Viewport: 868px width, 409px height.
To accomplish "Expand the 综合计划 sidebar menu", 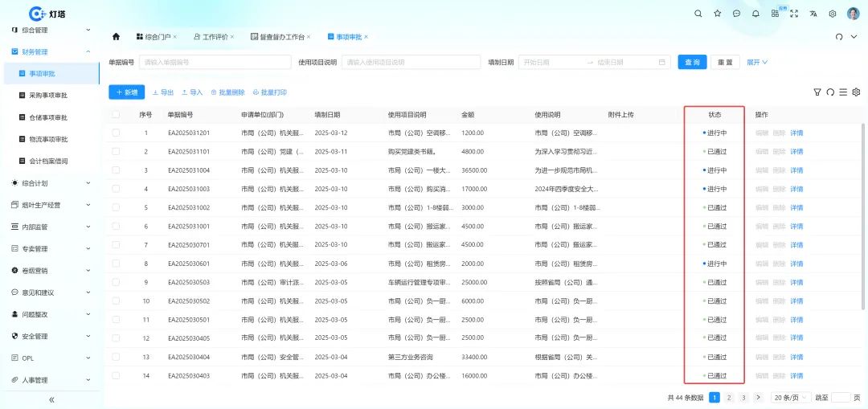I will [x=51, y=182].
